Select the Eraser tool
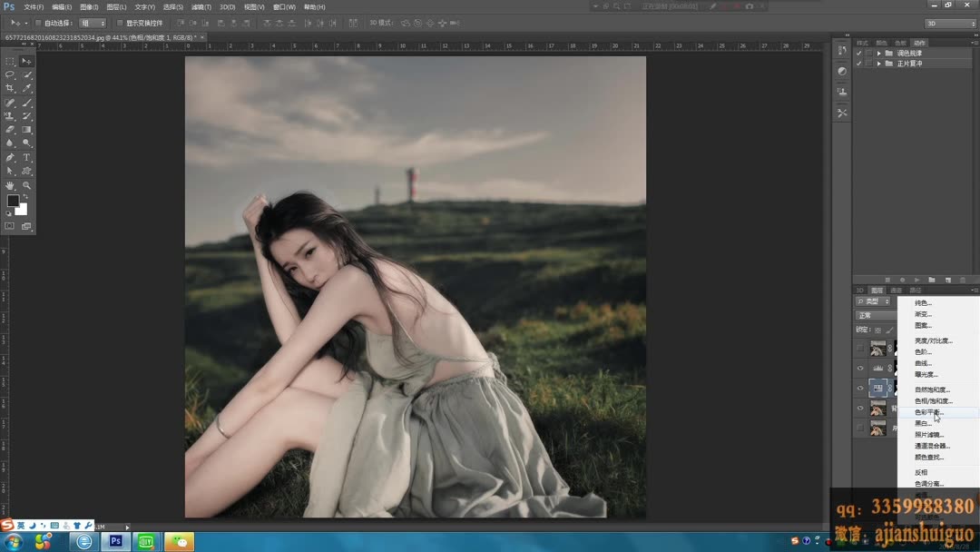 click(x=9, y=128)
